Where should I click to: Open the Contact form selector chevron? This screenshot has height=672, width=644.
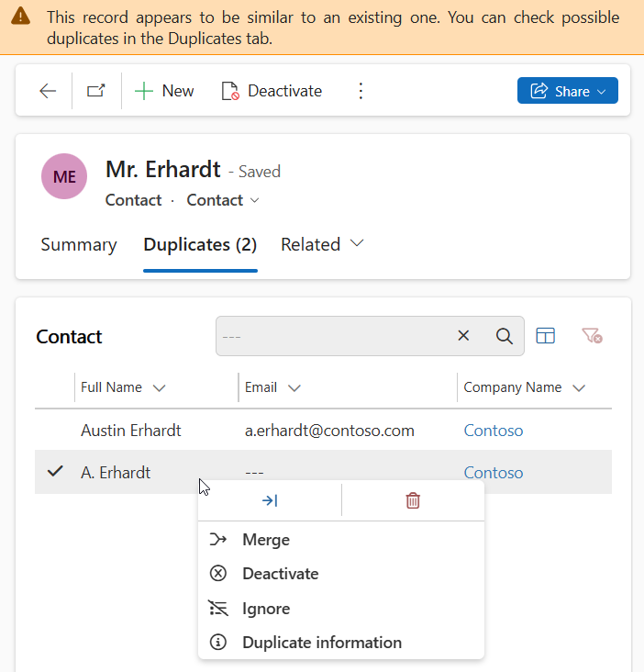pyautogui.click(x=254, y=200)
